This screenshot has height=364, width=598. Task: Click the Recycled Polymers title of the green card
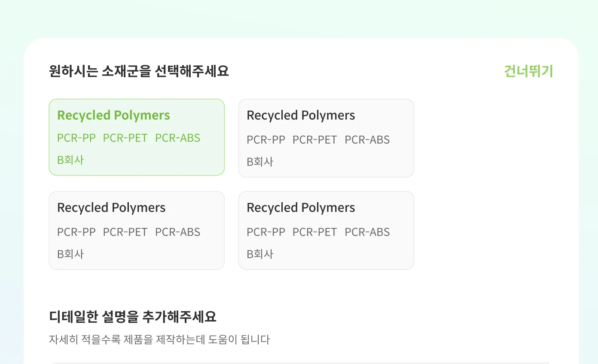tap(113, 115)
